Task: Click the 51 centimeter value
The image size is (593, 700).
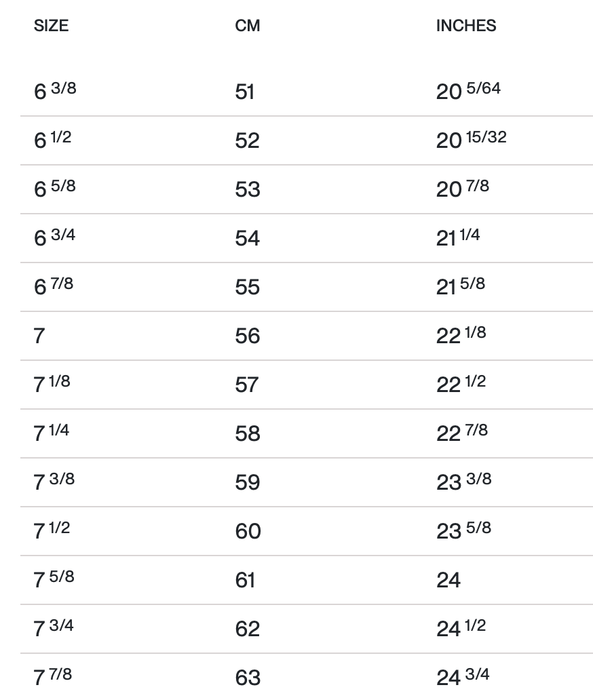Action: pos(245,92)
